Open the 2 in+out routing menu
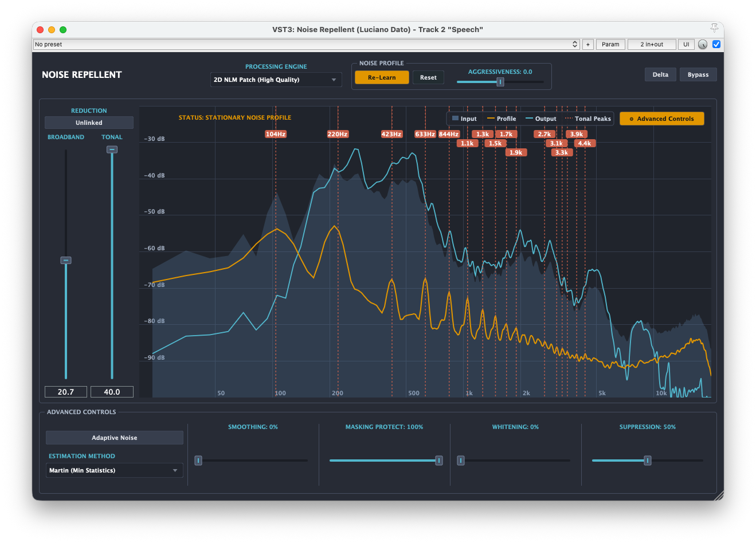 (x=652, y=44)
